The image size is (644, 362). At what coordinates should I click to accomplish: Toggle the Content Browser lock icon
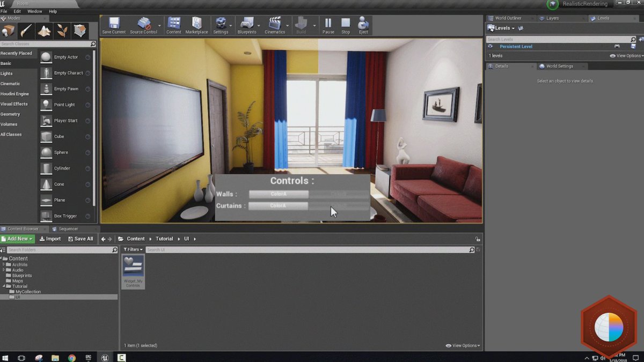[x=478, y=239]
